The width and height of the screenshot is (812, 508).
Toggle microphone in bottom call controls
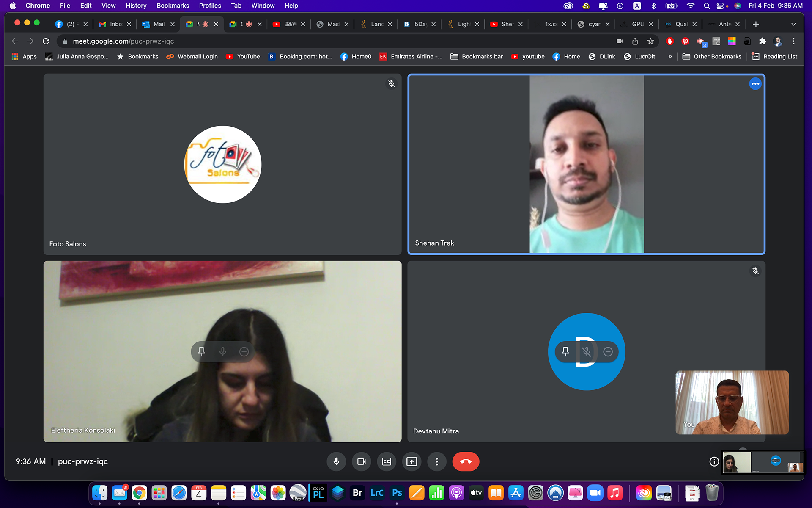[336, 461]
